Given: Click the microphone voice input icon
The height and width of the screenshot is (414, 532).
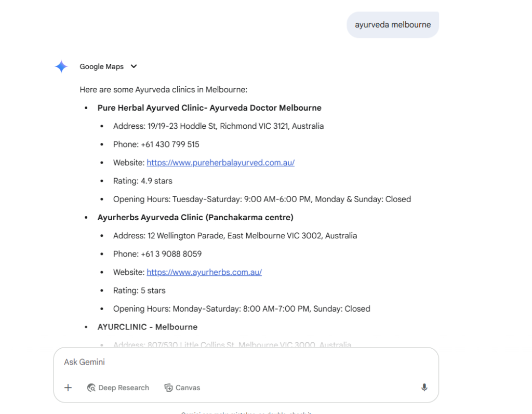Looking at the screenshot, I should click(424, 388).
